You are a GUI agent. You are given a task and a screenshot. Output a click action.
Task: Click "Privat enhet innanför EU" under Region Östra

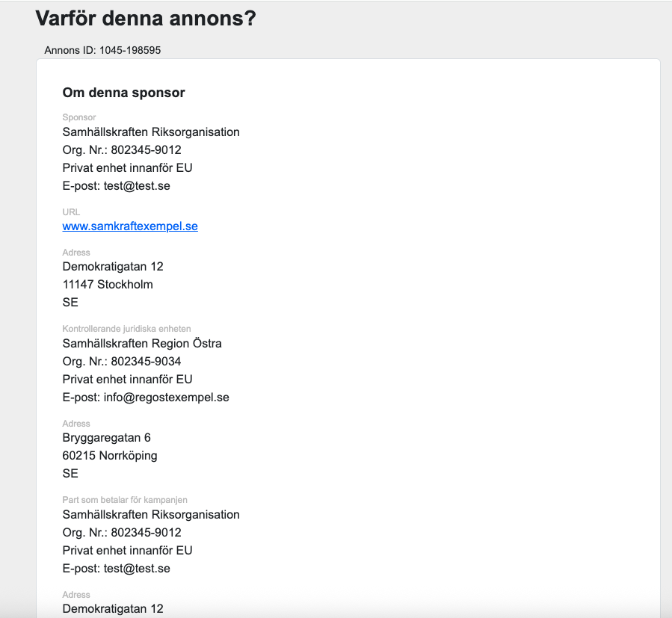click(128, 380)
